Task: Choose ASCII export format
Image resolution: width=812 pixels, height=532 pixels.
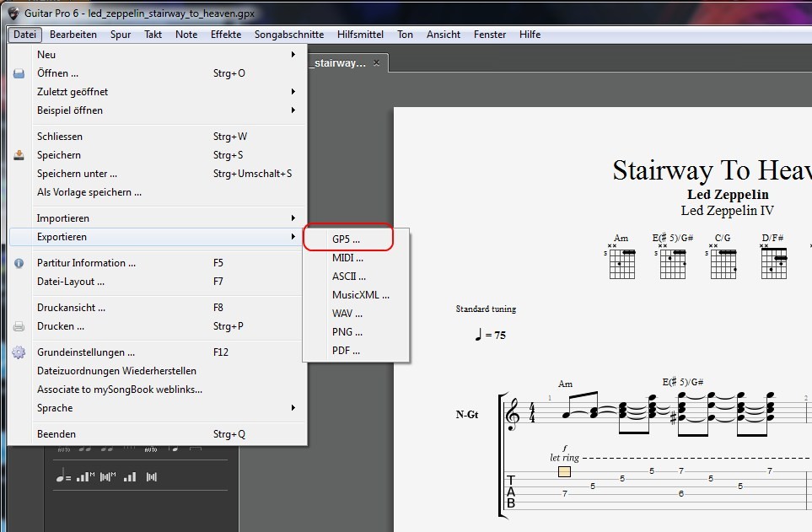Action: click(x=357, y=276)
